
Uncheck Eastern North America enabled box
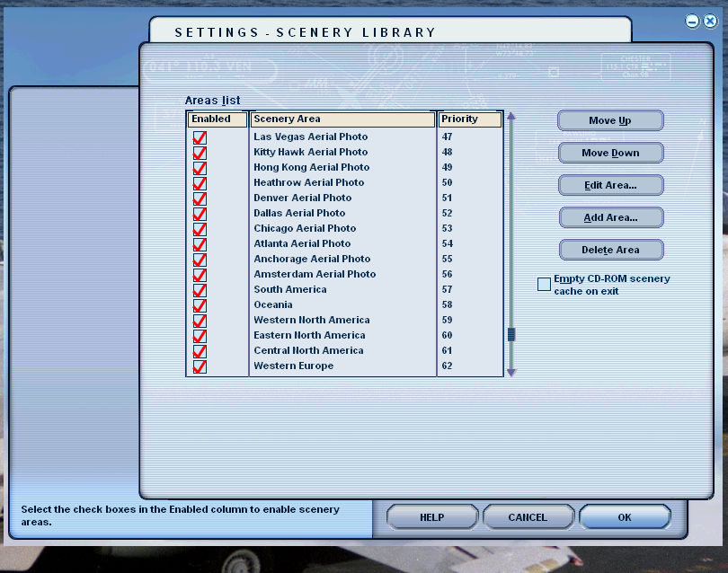pos(200,337)
